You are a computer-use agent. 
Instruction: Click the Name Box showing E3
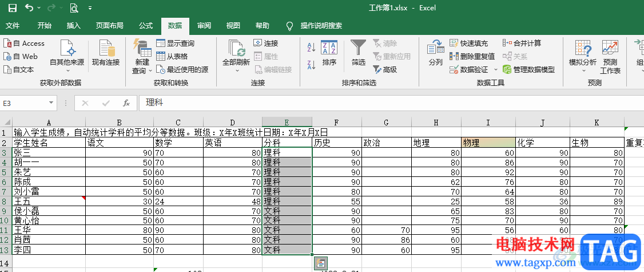pos(23,103)
